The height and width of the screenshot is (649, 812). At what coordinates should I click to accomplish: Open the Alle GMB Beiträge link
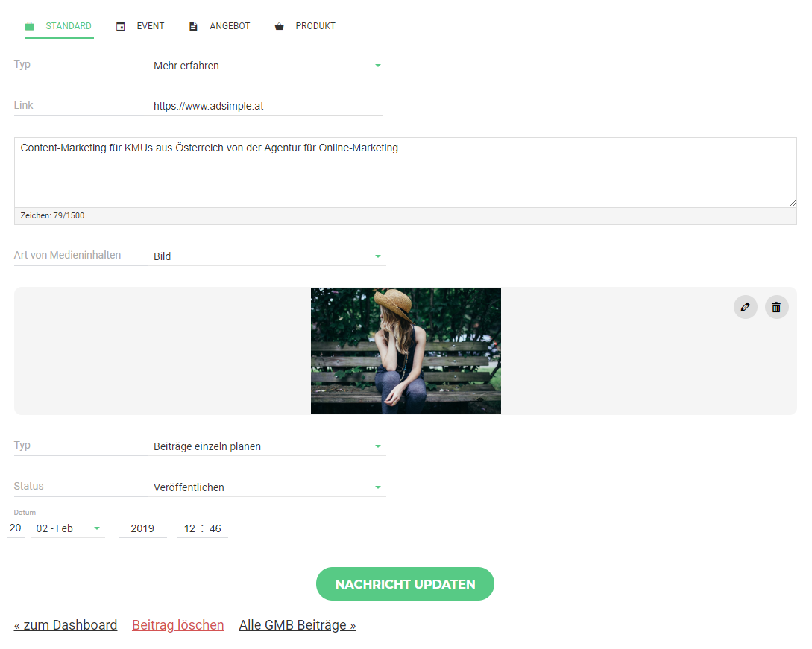[x=297, y=625]
